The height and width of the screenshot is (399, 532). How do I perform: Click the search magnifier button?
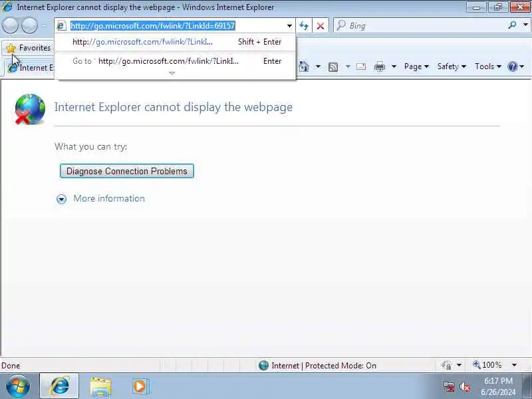(x=512, y=25)
